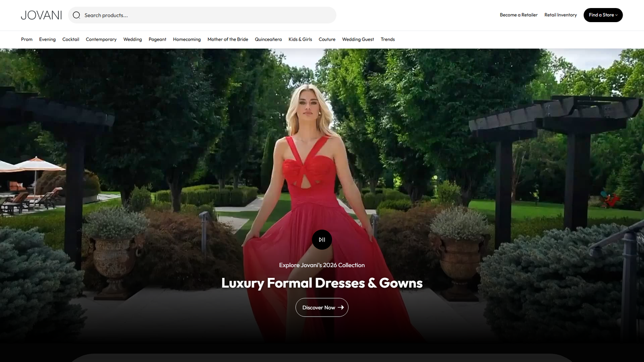The image size is (644, 362).
Task: Select the Trends navigation item
Action: pyautogui.click(x=388, y=39)
